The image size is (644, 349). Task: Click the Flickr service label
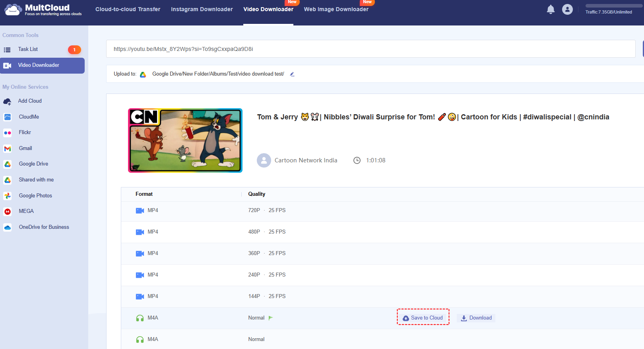(x=25, y=133)
